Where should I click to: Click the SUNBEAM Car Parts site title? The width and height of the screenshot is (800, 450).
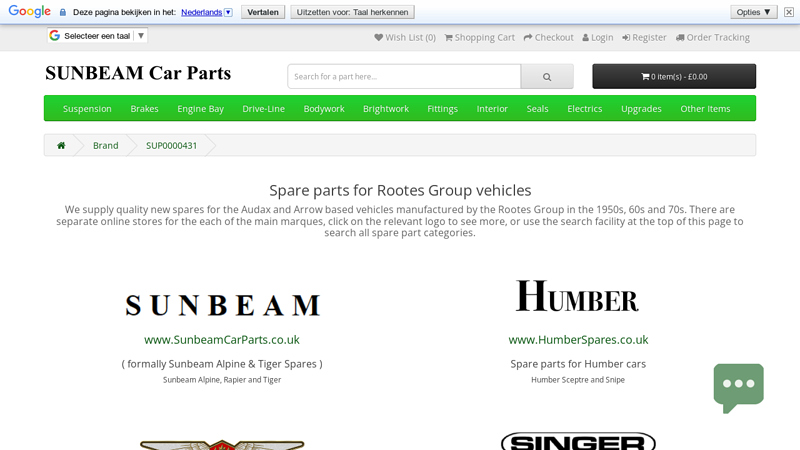click(x=138, y=73)
